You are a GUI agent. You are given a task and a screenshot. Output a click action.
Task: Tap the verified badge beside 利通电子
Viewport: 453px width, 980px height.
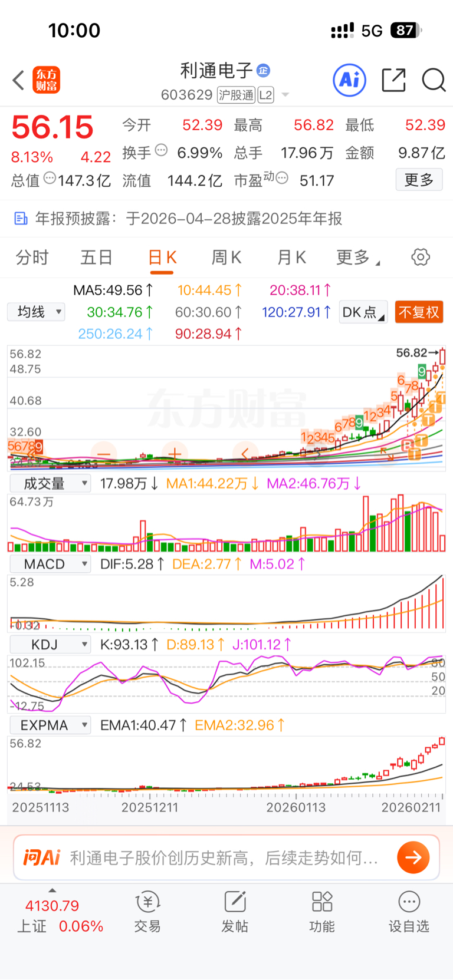pos(263,71)
